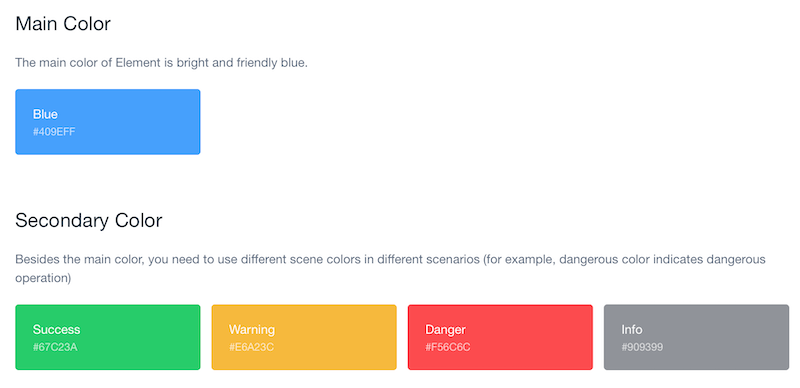800x388 pixels.
Task: Click the Blue main color swatch
Action: coord(108,122)
